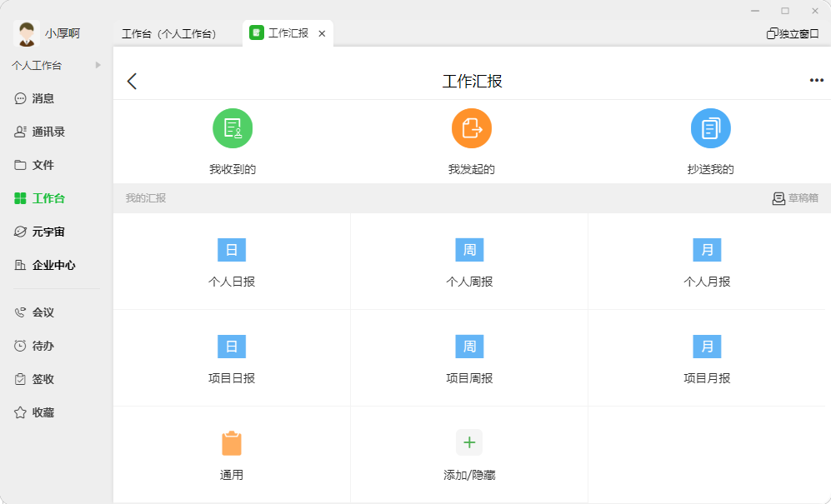Screen dimensions: 831x504
Task: Click the 工作汇报 page title
Action: pos(473,81)
